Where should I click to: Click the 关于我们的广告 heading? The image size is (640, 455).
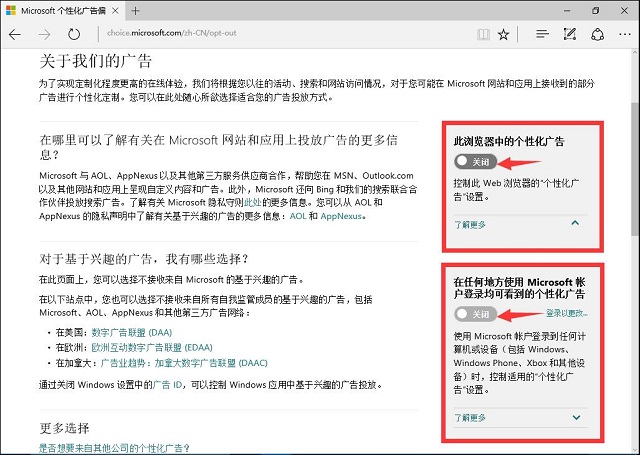pyautogui.click(x=96, y=62)
